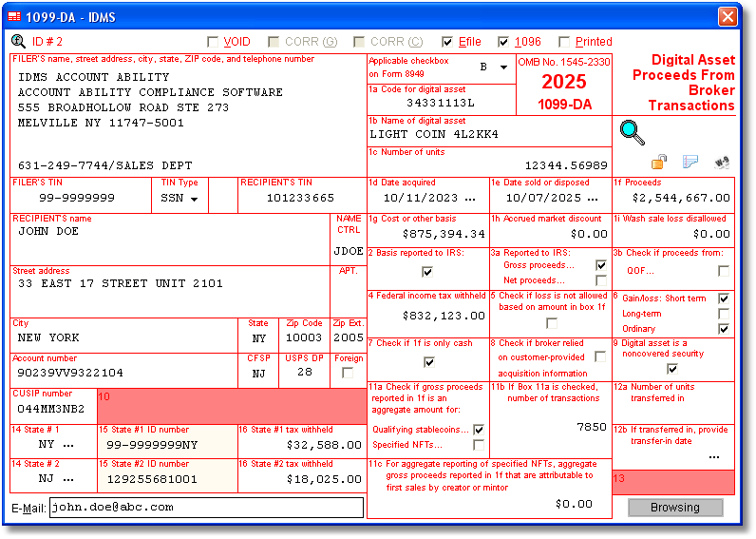Open State #2 NJ lookup ellipsis

tap(68, 479)
